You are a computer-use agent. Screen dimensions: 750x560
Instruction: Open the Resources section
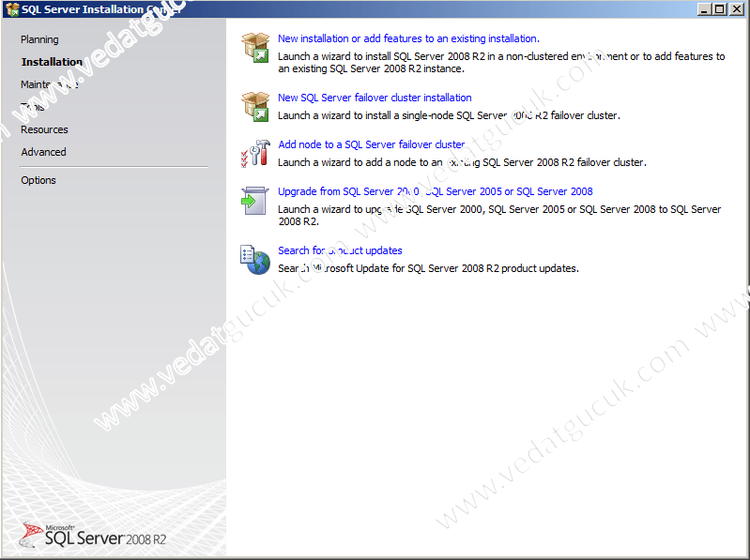point(44,129)
